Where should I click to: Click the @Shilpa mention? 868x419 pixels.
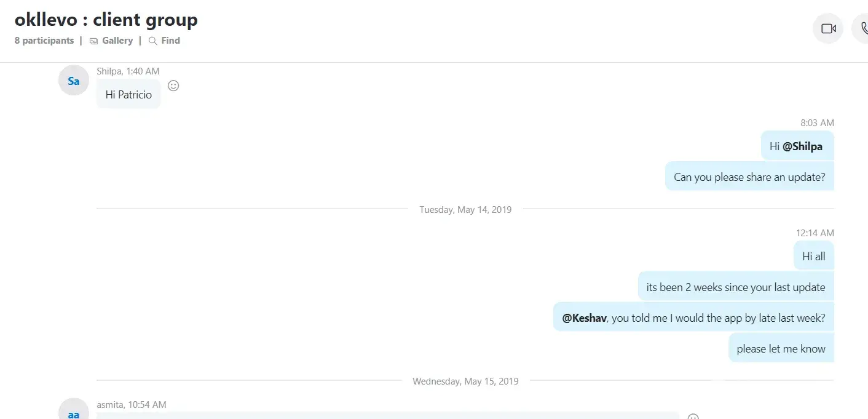802,146
